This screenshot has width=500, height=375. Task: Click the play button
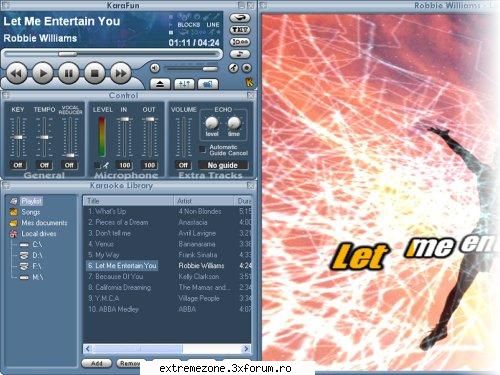point(43,73)
